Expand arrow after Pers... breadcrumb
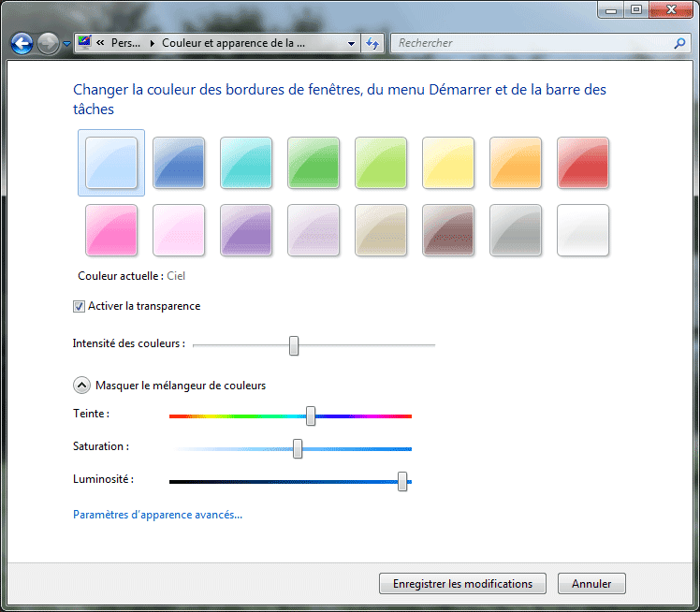 tap(153, 43)
